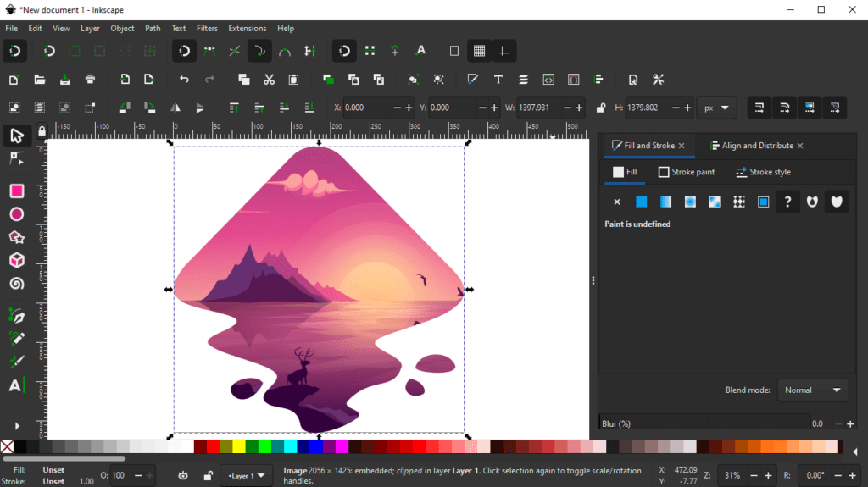Toggle the guides lock on ruler corner

tap(42, 132)
